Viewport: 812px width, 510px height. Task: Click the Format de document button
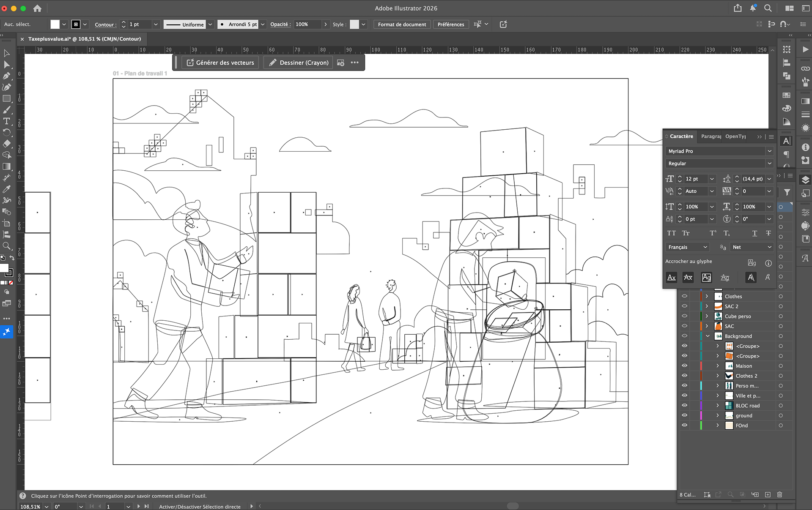coord(402,25)
